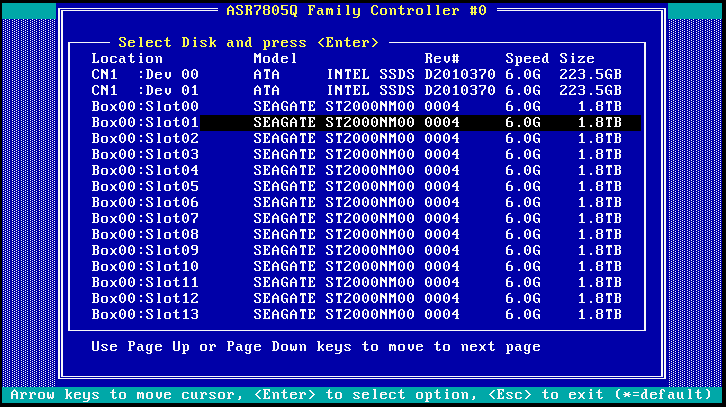Click the Location column header
Viewport: 726px width, 407px height.
coord(126,58)
